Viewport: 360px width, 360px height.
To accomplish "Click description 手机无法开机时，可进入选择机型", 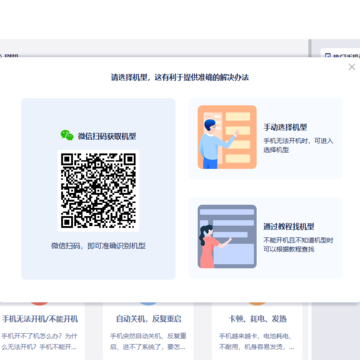I will pyautogui.click(x=298, y=145).
